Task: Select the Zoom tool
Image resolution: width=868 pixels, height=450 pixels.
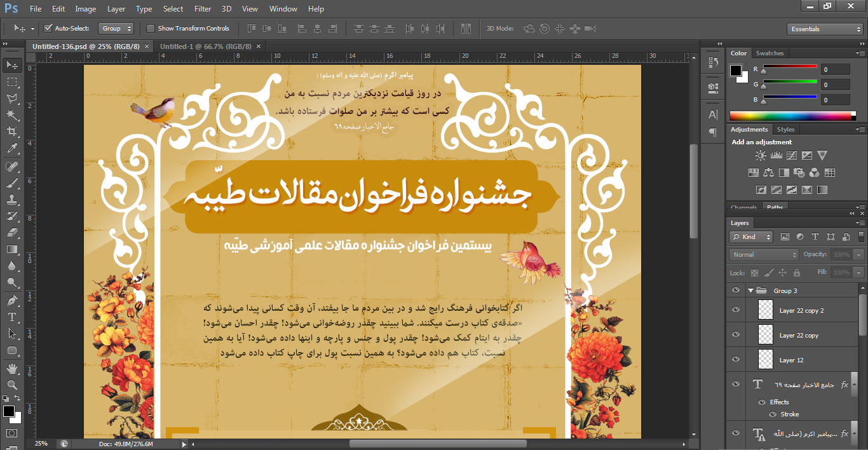Action: [x=11, y=385]
